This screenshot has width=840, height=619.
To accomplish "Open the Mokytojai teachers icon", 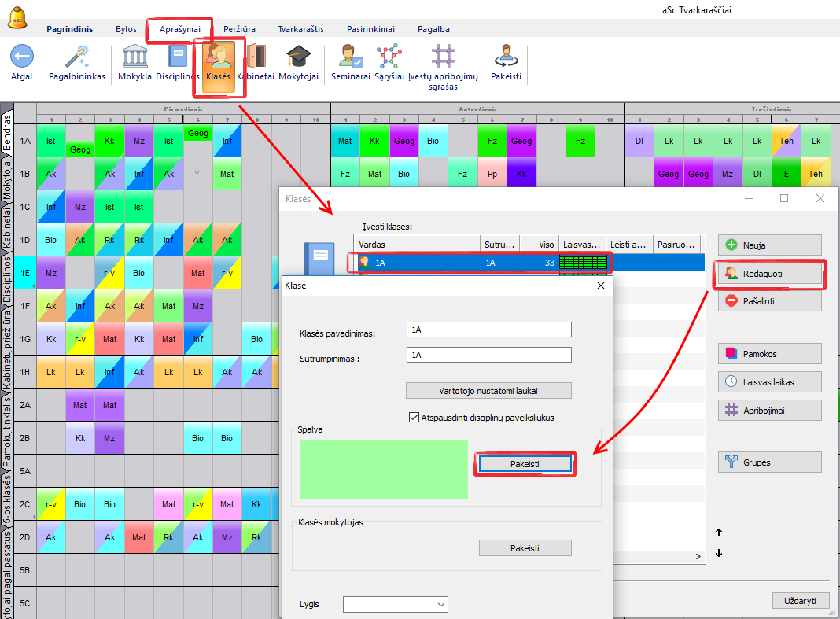I will (299, 57).
